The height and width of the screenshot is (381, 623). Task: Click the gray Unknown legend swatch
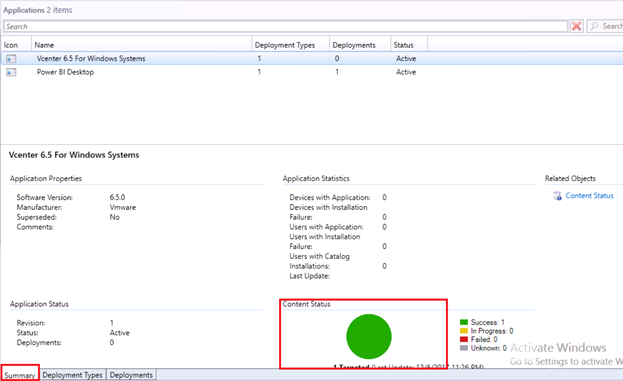point(464,348)
